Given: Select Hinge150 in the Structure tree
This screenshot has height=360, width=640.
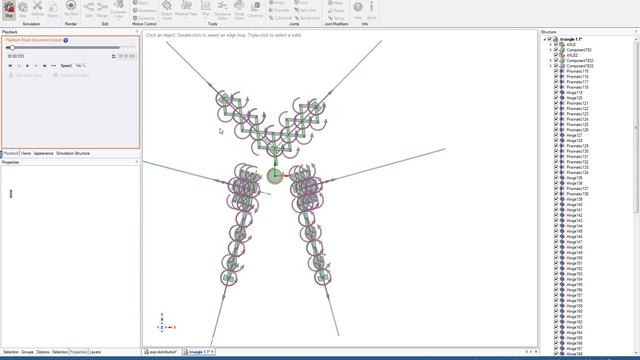Looking at the screenshot, I should (x=574, y=258).
